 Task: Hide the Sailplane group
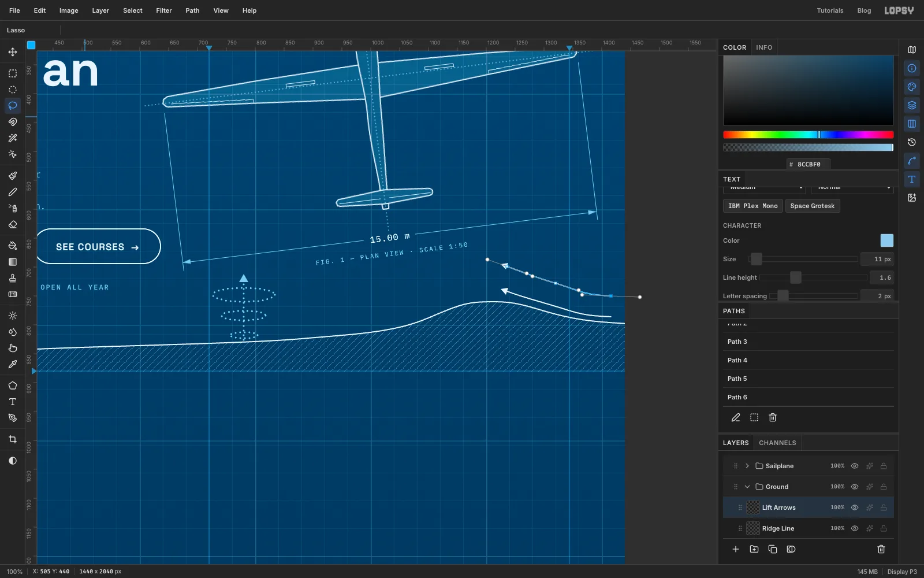point(855,466)
